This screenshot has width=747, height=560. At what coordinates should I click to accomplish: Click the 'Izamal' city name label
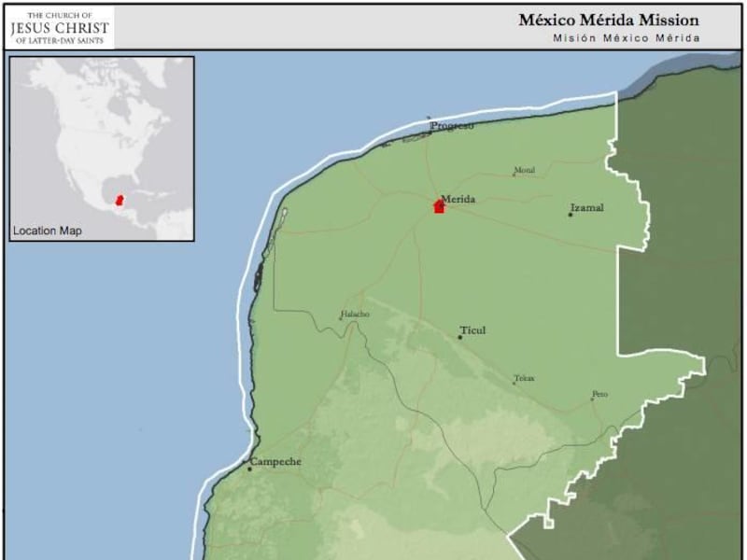[586, 207]
